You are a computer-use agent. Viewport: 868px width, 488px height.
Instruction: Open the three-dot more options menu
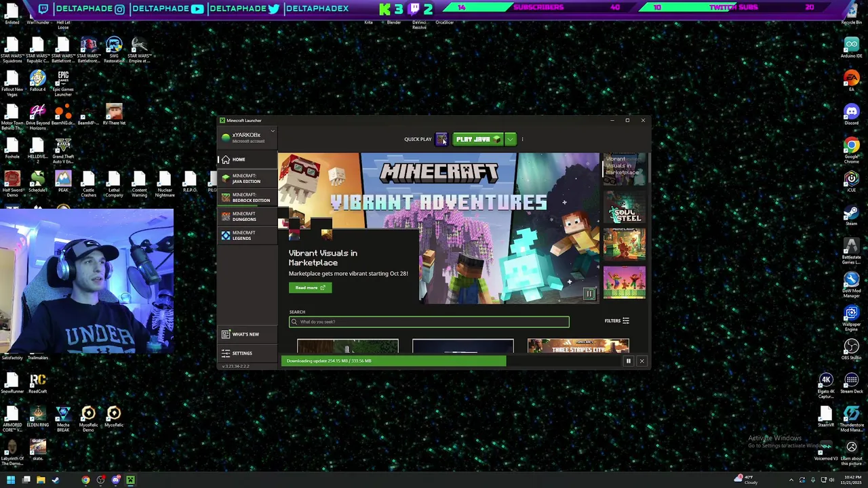click(522, 139)
